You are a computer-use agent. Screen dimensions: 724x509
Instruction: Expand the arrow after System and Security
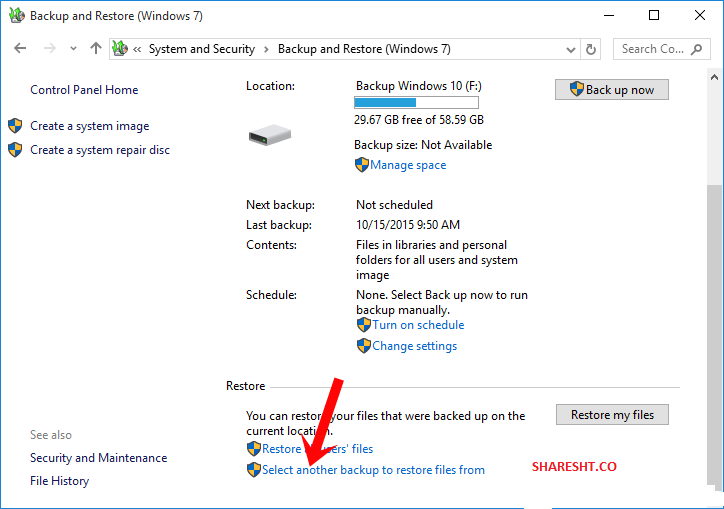266,49
